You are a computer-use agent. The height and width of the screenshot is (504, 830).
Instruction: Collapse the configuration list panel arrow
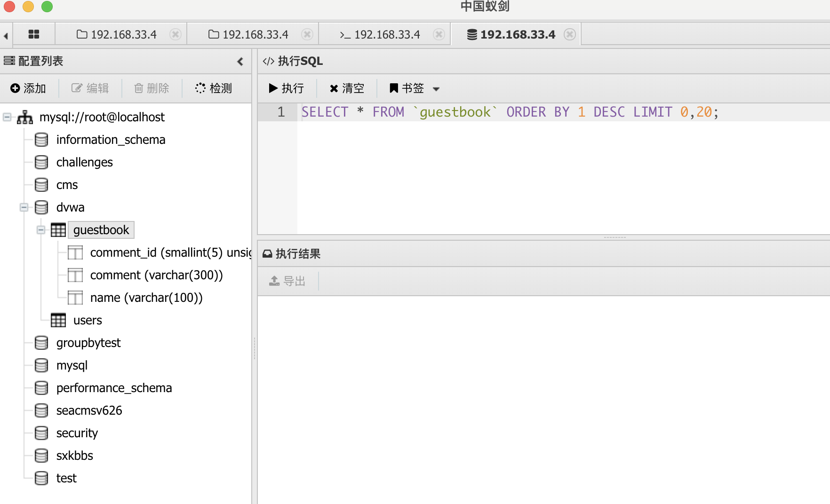click(x=240, y=62)
